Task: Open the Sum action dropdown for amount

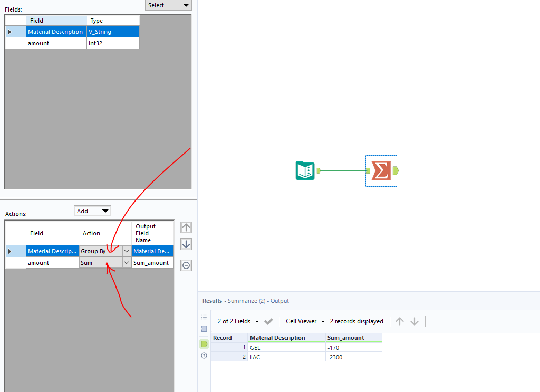Action: coord(126,262)
